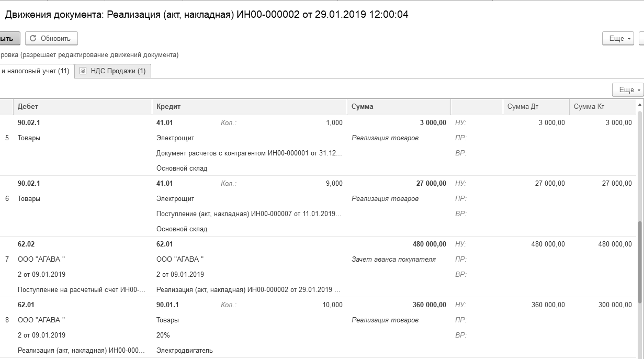This screenshot has width=644, height=359.
Task: Switch to the налоговый учет (11) tab
Action: (35, 71)
